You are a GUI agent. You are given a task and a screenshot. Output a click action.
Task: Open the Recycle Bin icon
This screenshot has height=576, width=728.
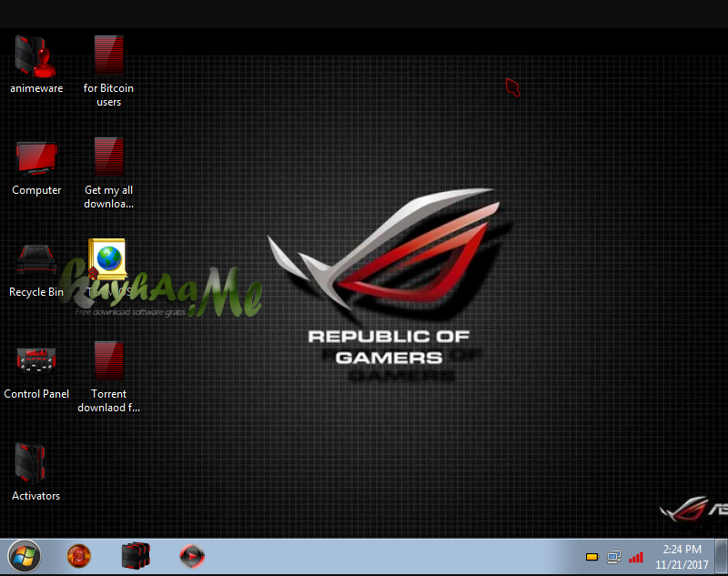point(36,260)
